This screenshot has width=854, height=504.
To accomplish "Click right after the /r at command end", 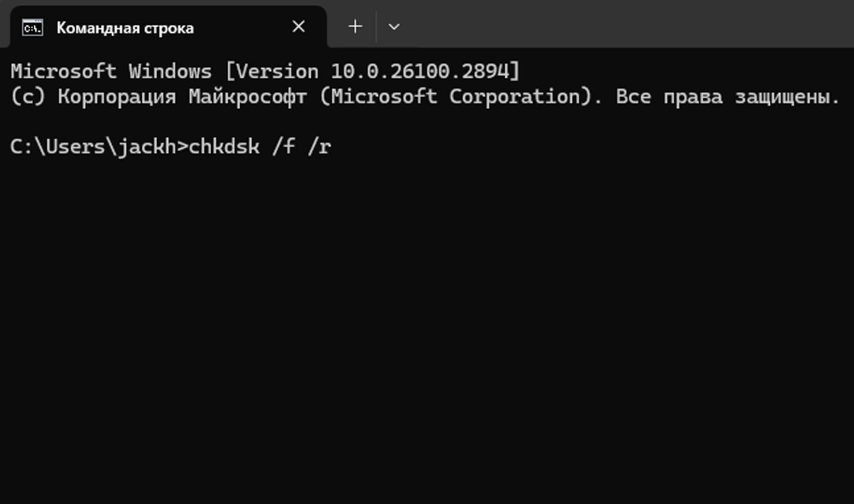I will click(334, 146).
